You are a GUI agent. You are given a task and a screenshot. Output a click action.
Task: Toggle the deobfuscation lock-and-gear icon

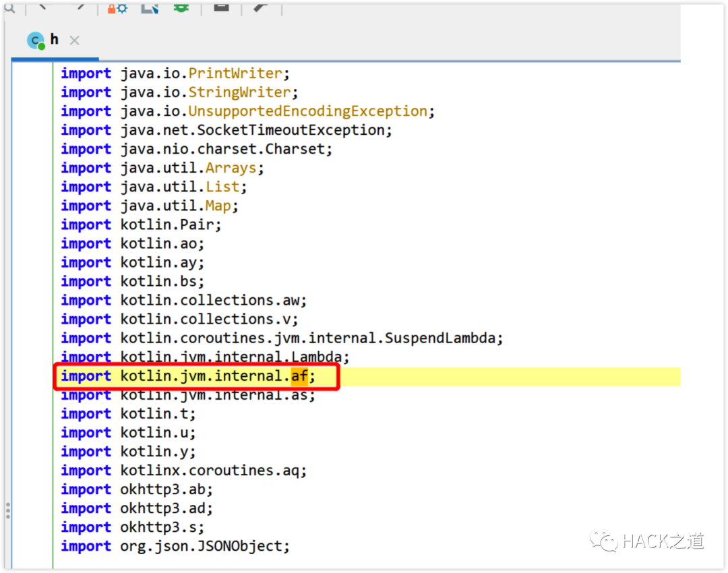point(117,8)
